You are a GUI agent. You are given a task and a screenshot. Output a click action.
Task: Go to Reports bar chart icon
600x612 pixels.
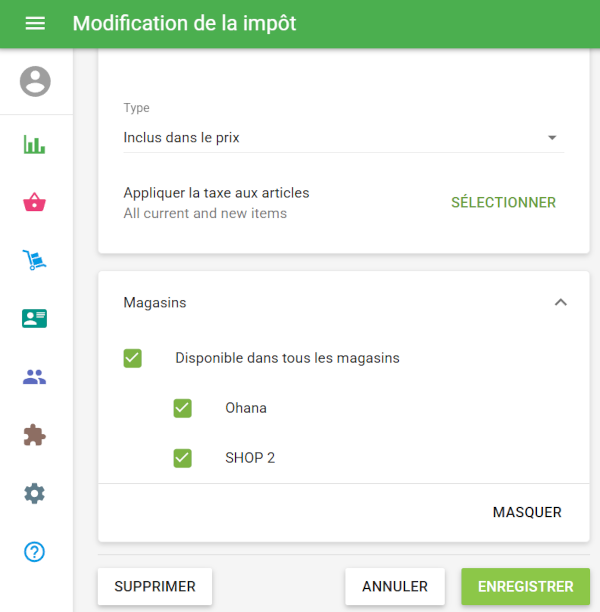pos(35,145)
